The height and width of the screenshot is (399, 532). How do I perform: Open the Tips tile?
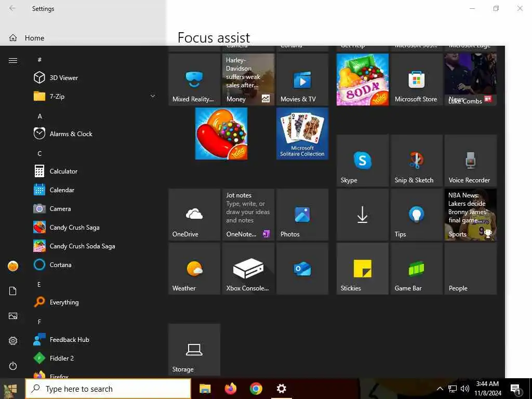pyautogui.click(x=416, y=215)
